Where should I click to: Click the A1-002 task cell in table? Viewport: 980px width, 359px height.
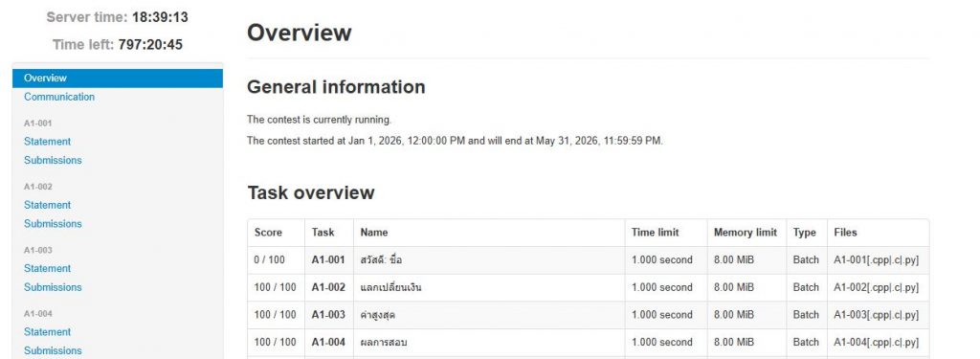[328, 287]
